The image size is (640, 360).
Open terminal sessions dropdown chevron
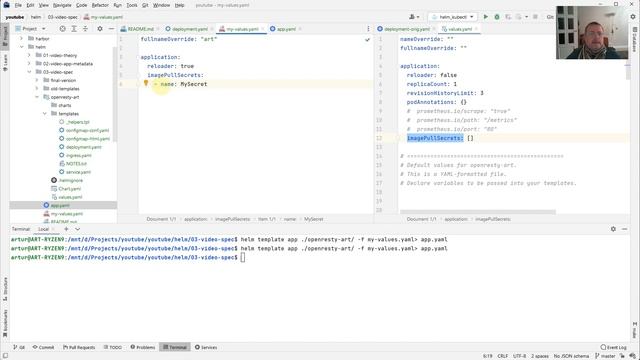click(77, 229)
